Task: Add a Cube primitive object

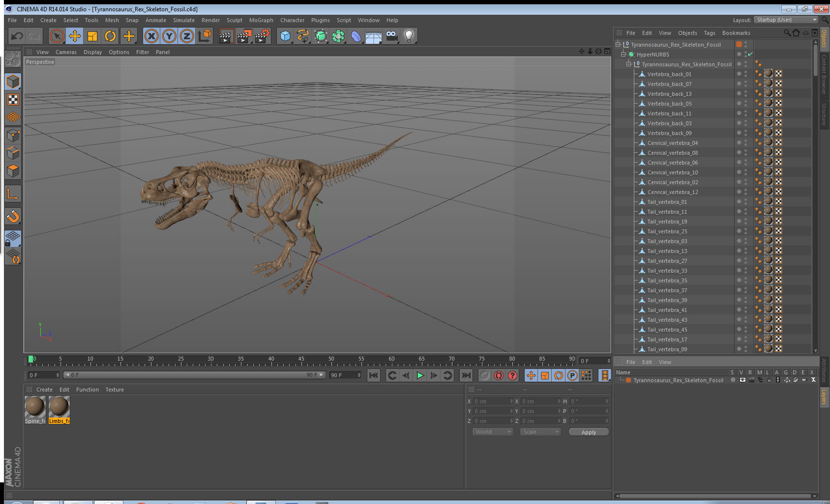Action: [285, 36]
